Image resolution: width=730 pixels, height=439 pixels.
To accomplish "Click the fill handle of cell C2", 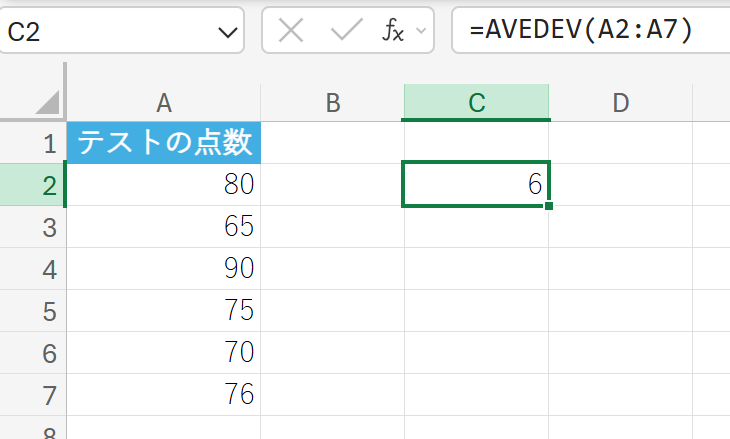I will click(549, 205).
